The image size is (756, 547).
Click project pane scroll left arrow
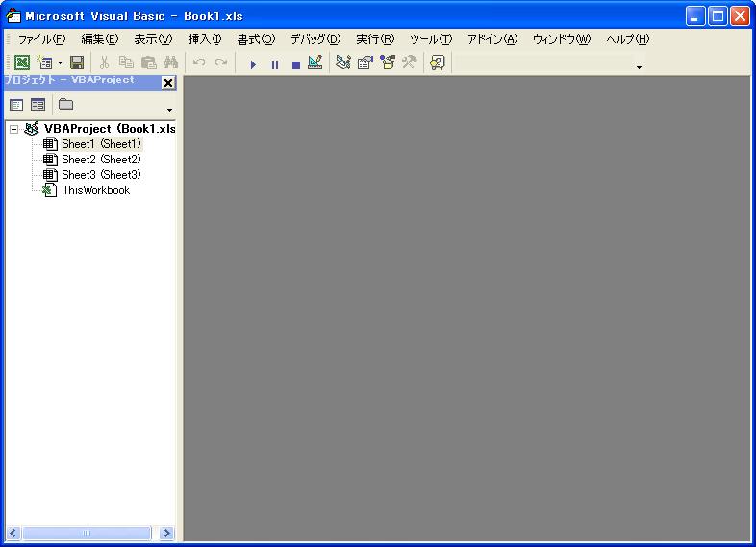coord(13,533)
